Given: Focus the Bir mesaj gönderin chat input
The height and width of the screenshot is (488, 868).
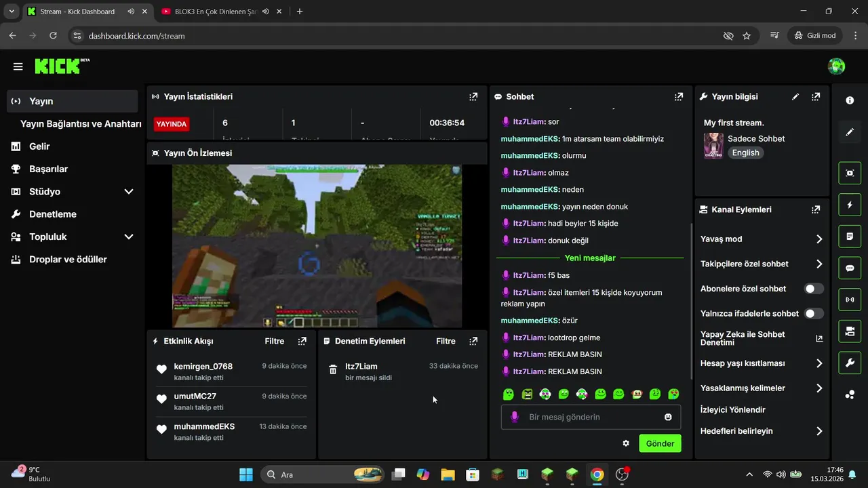Looking at the screenshot, I should click(x=592, y=417).
